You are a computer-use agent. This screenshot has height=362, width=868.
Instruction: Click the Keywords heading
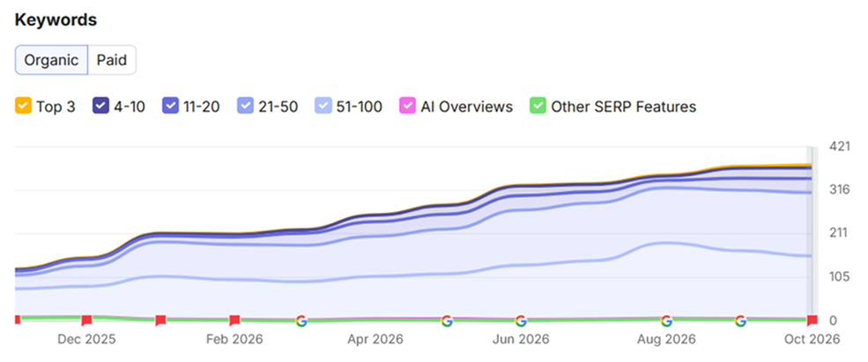56,20
